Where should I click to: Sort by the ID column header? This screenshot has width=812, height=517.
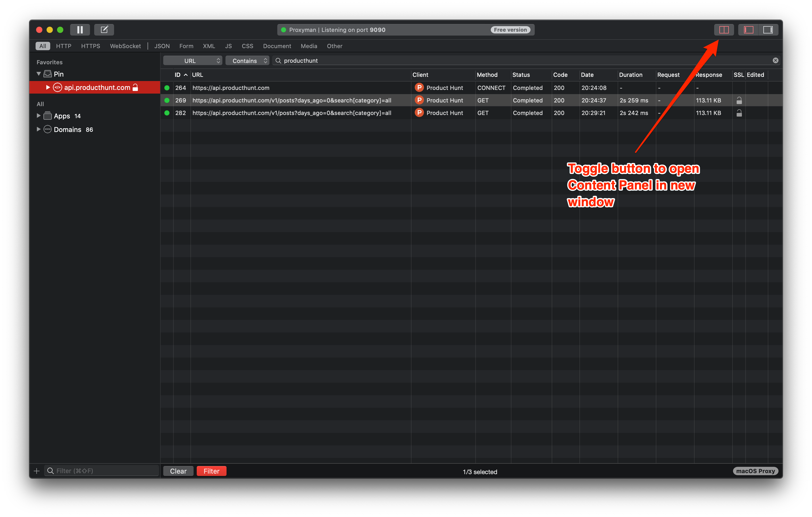(181, 75)
